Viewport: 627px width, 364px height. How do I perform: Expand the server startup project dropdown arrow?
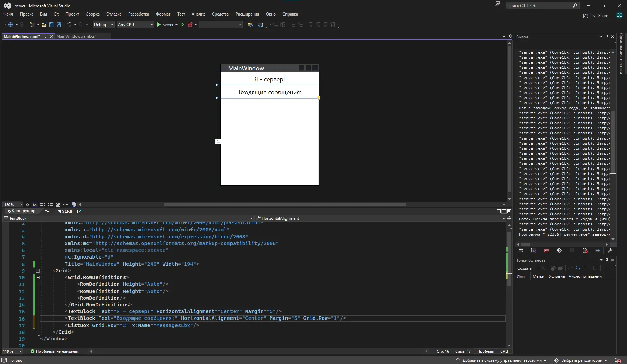coord(176,25)
